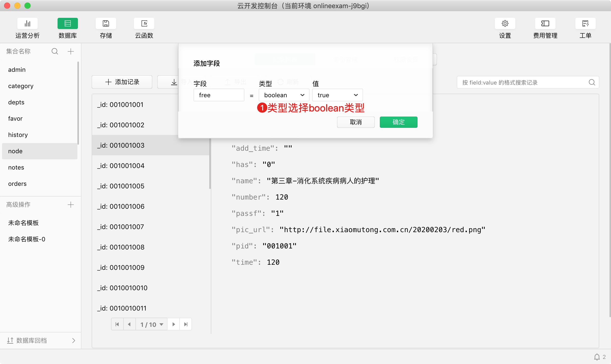Open the 存储 storage icon

[106, 24]
